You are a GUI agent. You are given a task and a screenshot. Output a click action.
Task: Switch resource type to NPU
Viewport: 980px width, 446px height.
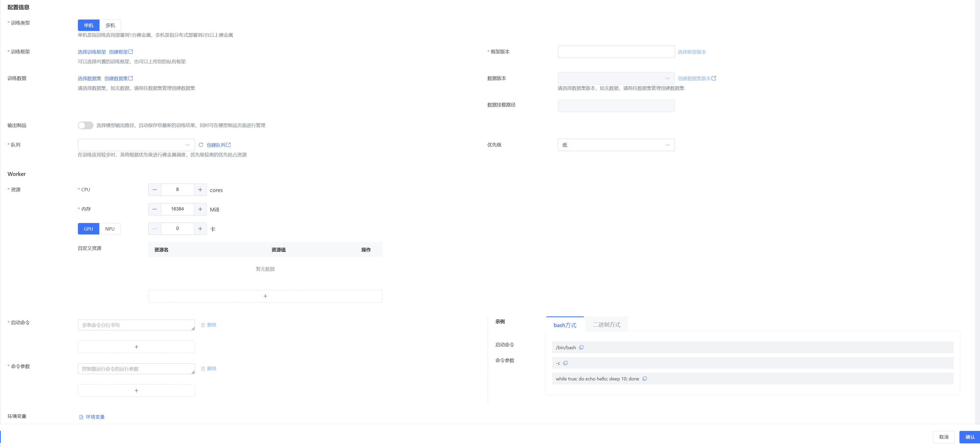(110, 229)
